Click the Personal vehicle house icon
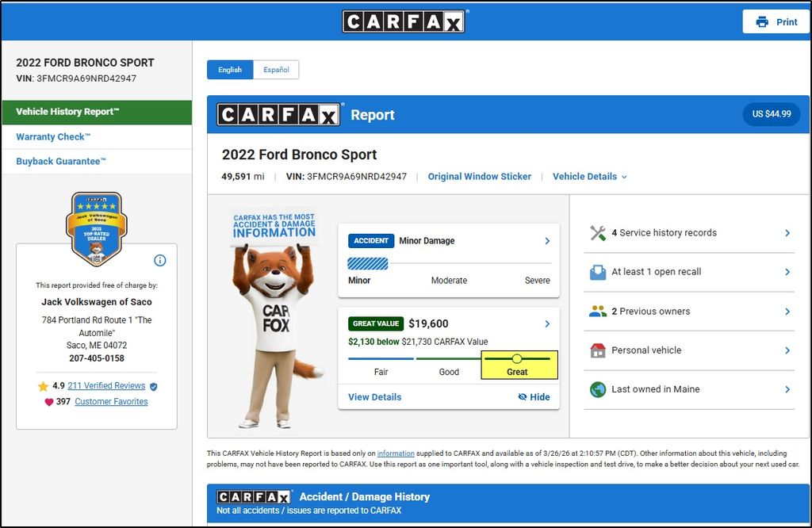Image resolution: width=812 pixels, height=528 pixels. pos(598,350)
